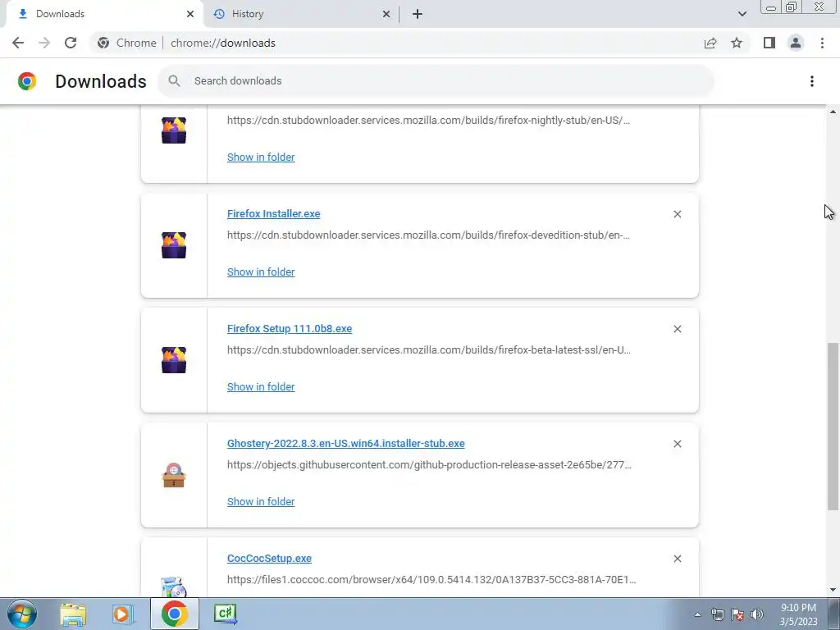Click the files1.coccoc.com source URL
Image resolution: width=840 pixels, height=630 pixels.
click(431, 580)
